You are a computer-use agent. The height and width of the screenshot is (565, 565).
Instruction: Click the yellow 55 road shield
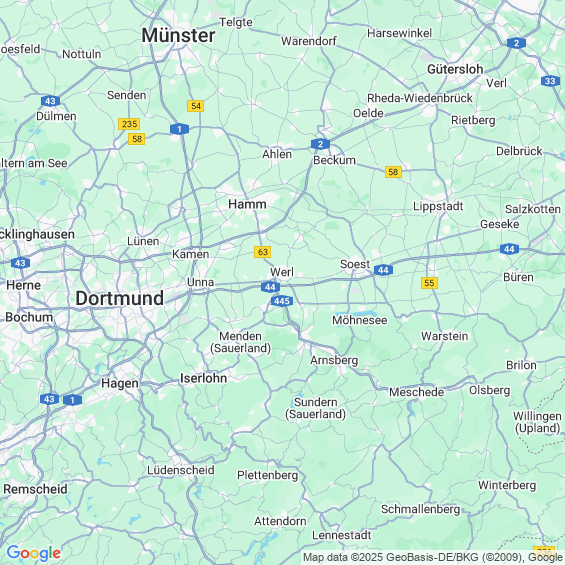tap(429, 283)
